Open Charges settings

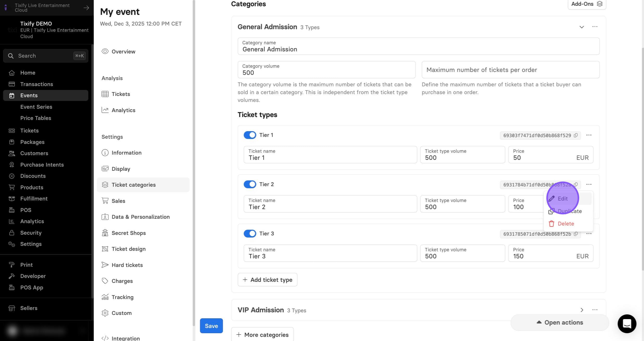[143, 281]
